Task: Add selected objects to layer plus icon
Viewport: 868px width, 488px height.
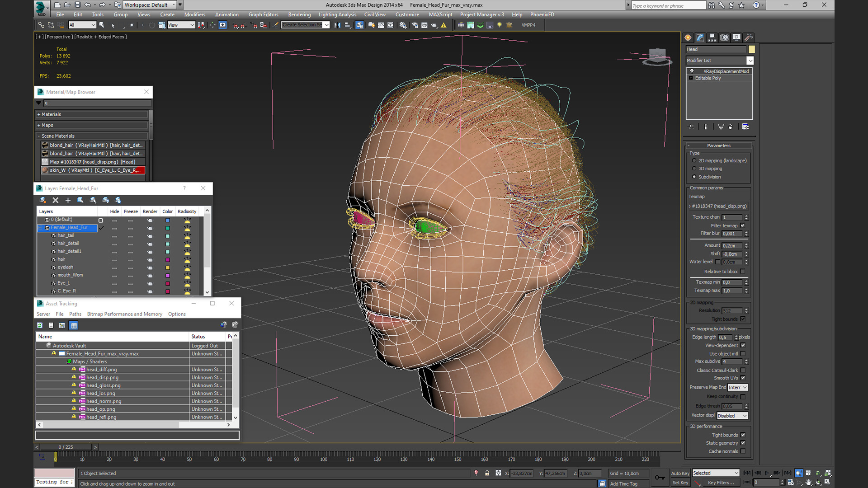Action: tap(68, 200)
